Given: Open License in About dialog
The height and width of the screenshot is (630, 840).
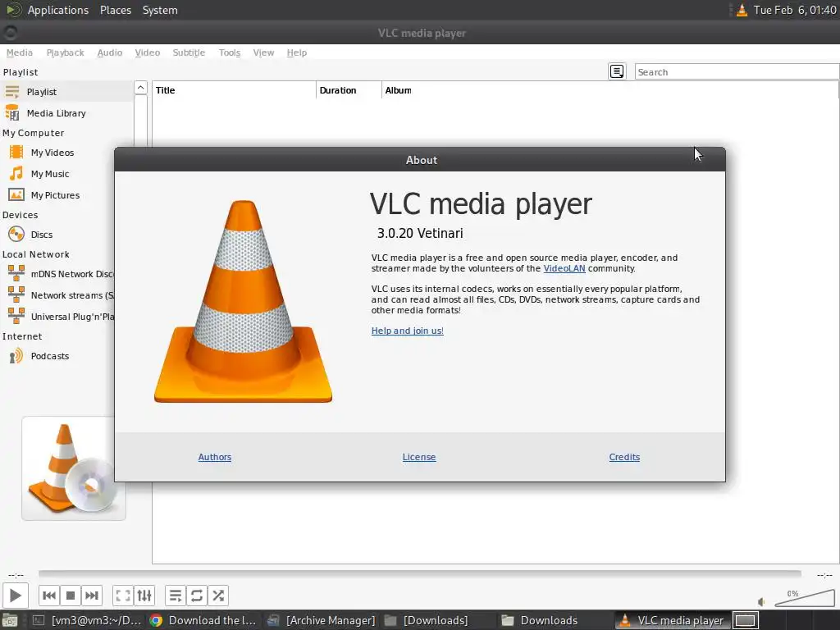Looking at the screenshot, I should click(419, 457).
